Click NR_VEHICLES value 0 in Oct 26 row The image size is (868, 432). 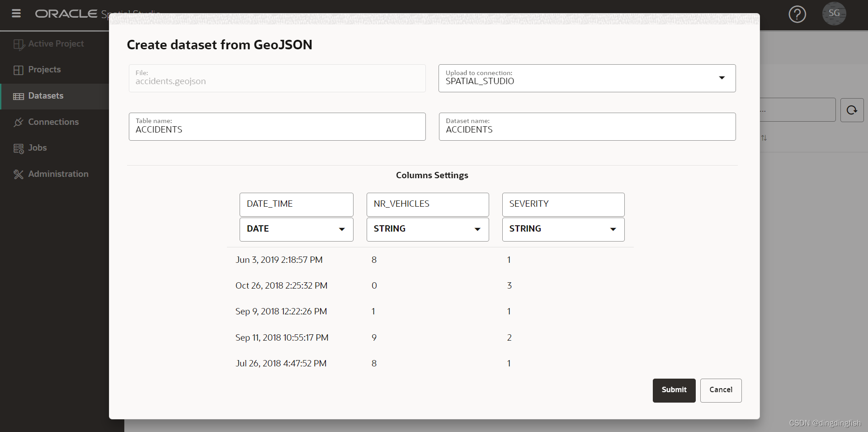[374, 286]
